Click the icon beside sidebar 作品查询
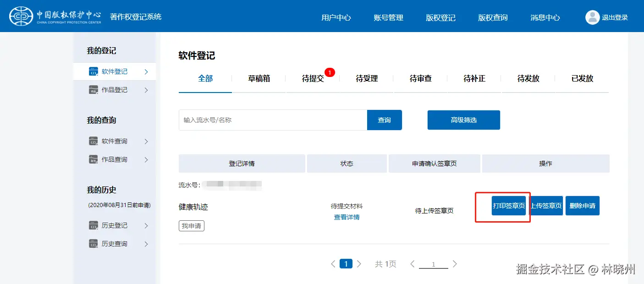 (93, 160)
